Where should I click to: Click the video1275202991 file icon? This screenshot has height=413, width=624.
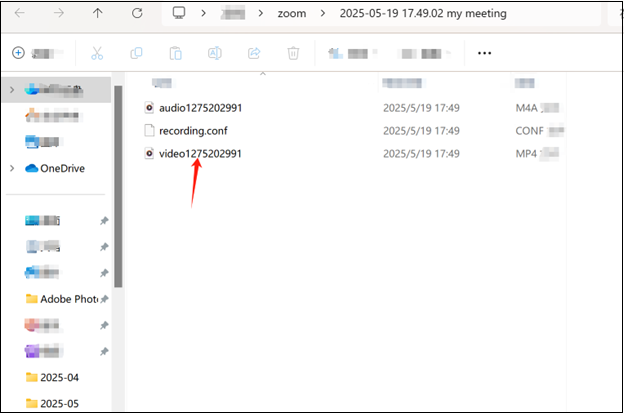pos(149,153)
